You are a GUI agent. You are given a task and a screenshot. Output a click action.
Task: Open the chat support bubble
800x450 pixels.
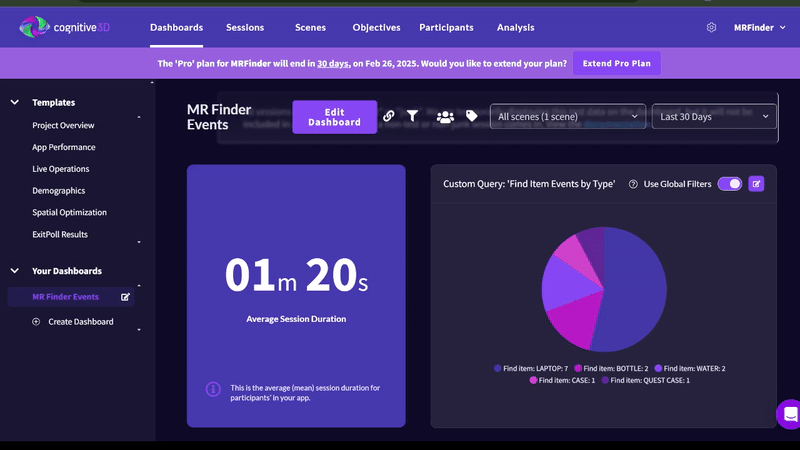(789, 414)
